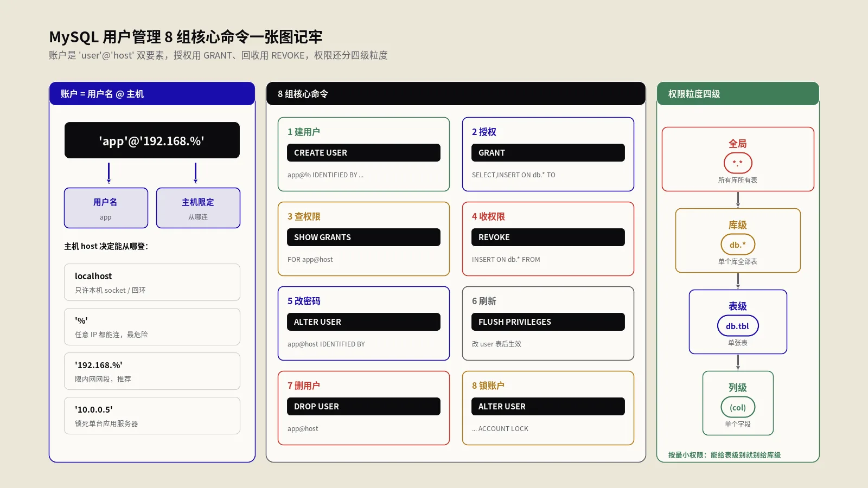
Task: Click the 1 建用户 heading
Action: coord(304,132)
